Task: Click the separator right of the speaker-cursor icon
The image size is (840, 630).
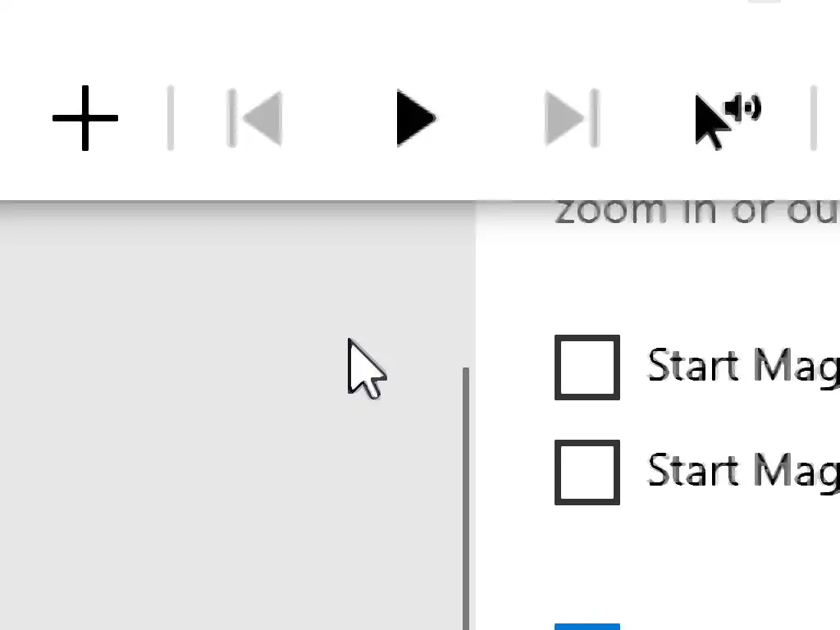Action: click(x=813, y=119)
